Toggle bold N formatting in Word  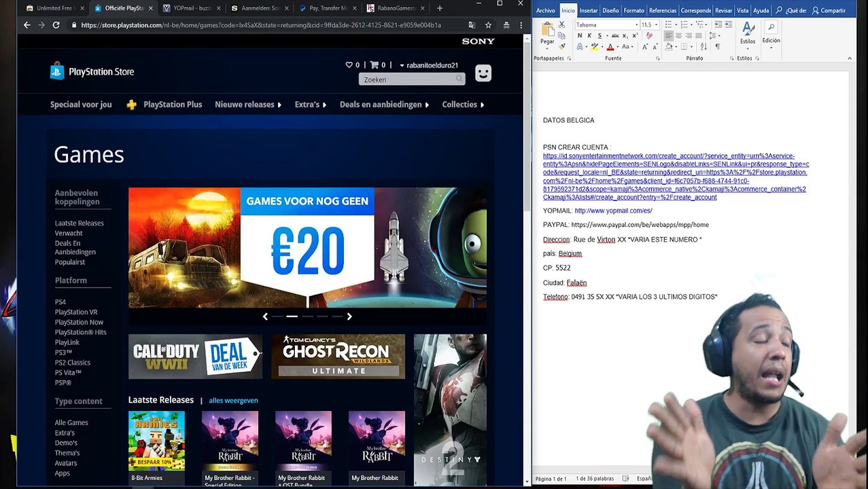[x=580, y=35]
